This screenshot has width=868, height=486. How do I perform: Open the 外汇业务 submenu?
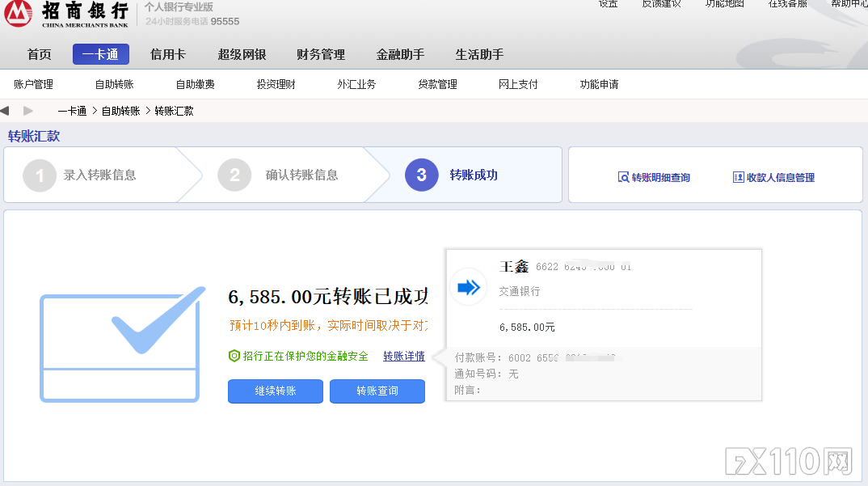(x=356, y=84)
